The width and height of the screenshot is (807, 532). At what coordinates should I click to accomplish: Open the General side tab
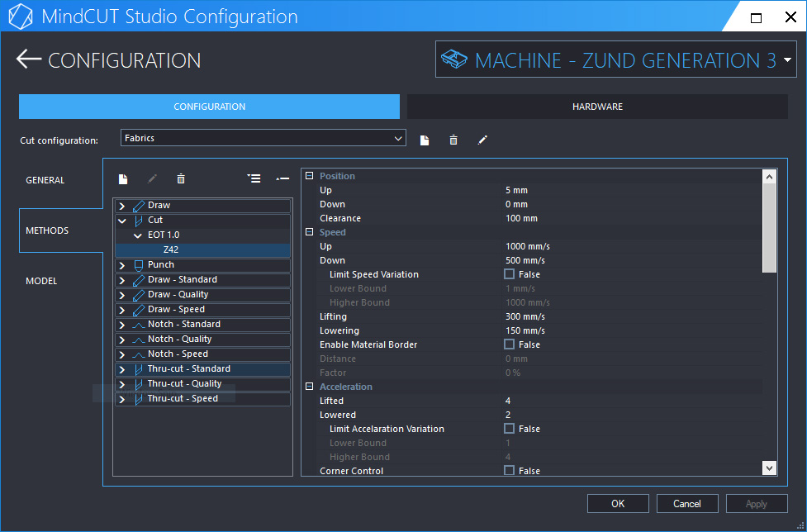click(x=45, y=180)
